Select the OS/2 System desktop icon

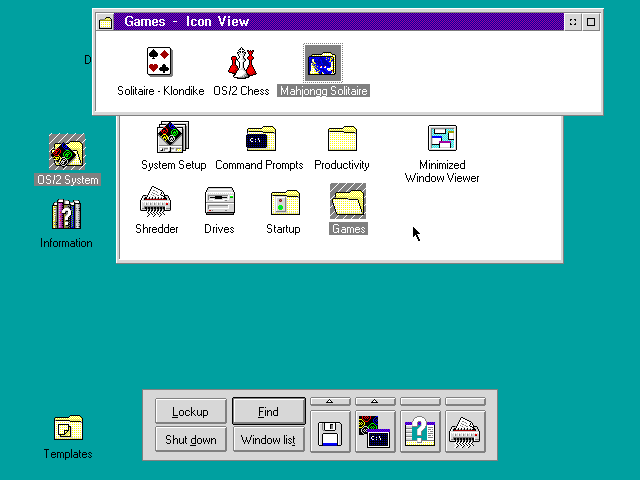67,151
